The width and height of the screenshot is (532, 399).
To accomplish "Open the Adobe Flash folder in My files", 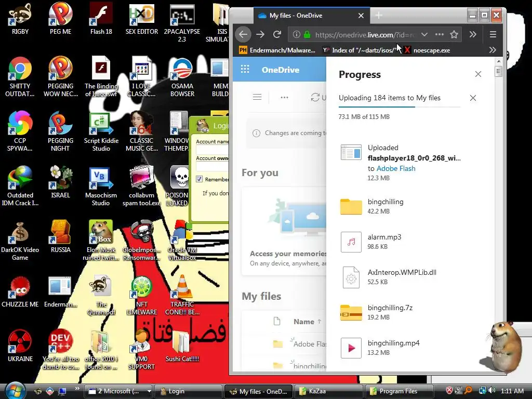I will [310, 344].
